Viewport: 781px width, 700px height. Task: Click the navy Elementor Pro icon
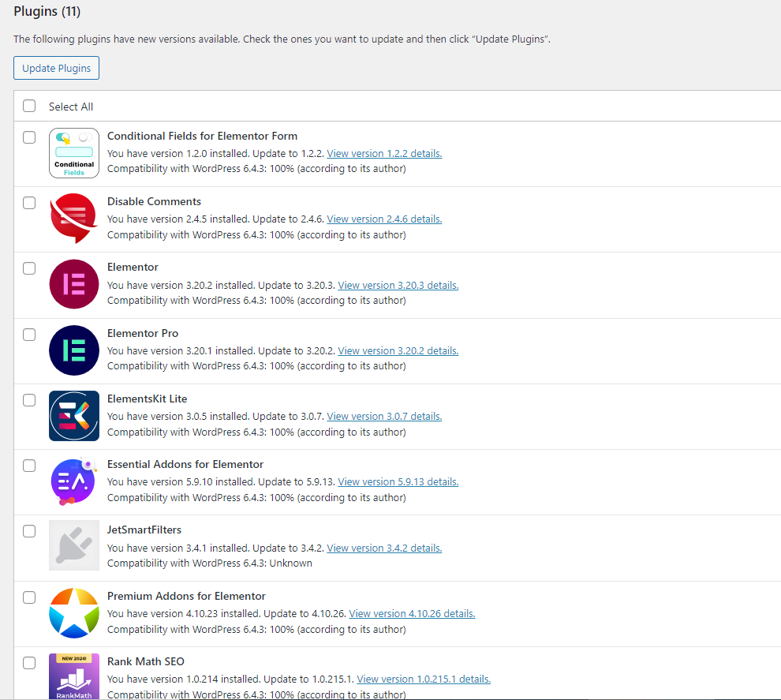tap(73, 350)
